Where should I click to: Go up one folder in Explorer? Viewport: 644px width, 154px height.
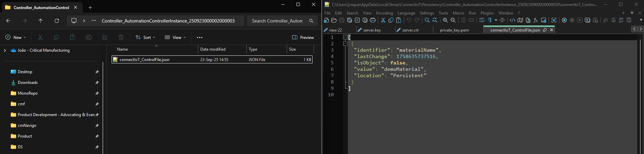tap(41, 21)
